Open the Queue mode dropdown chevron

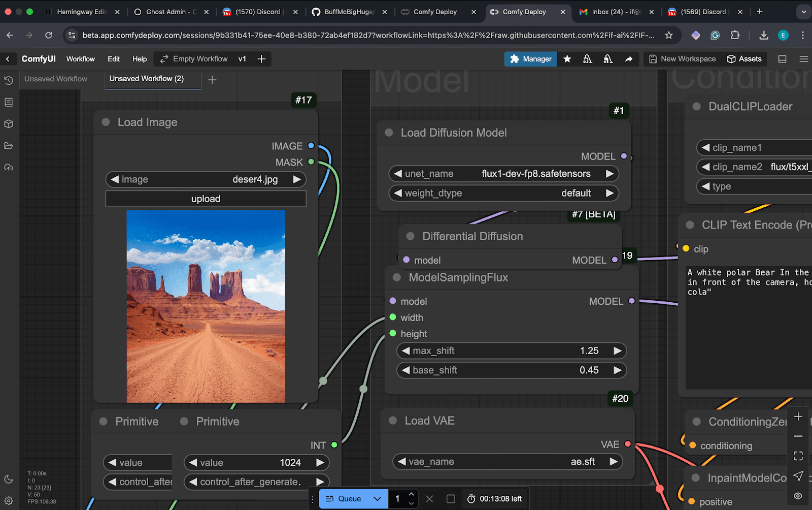(377, 499)
